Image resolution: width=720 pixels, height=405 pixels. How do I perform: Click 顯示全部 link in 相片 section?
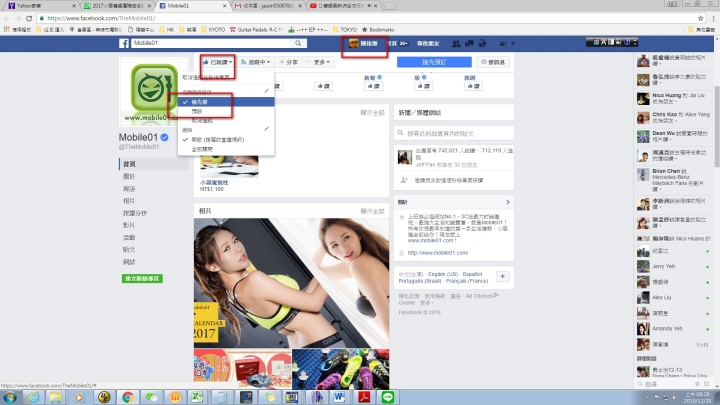pyautogui.click(x=372, y=211)
